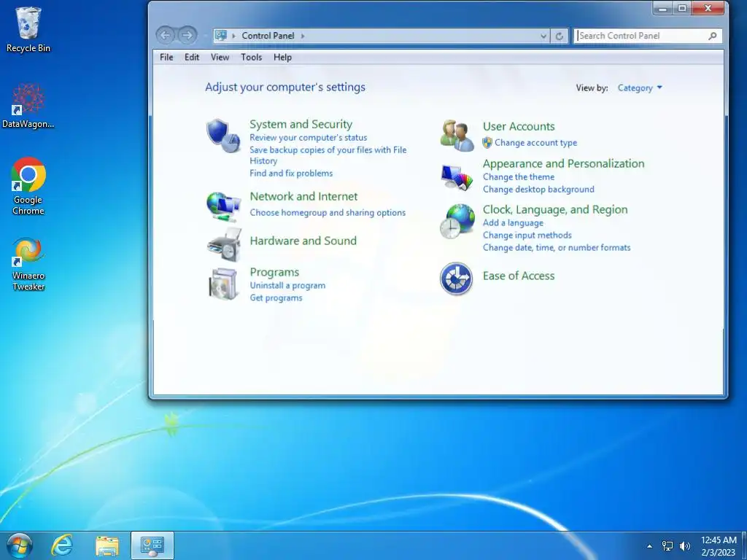The width and height of the screenshot is (747, 560).
Task: Click Find and fix problems
Action: (291, 174)
